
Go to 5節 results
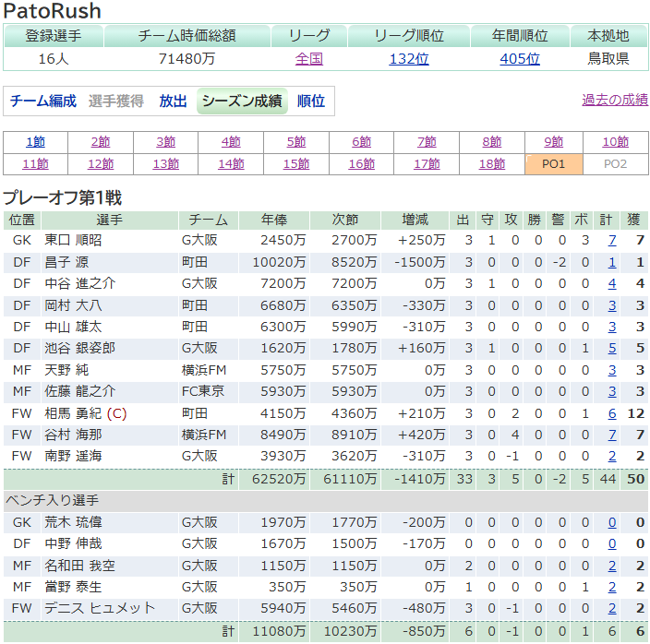click(x=296, y=142)
